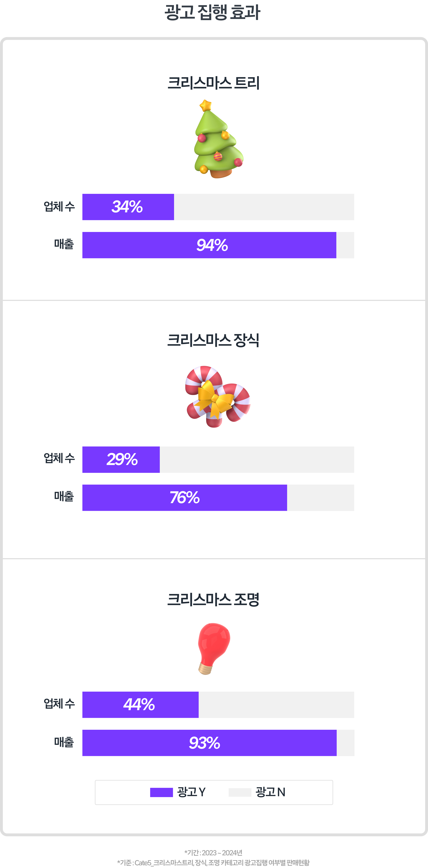Click the 34% bar under 크리스마스 트리
This screenshot has height=868, width=428.
(x=128, y=207)
